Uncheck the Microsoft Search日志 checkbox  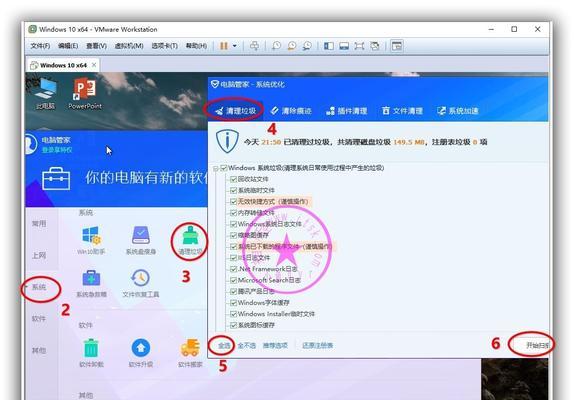coord(233,280)
